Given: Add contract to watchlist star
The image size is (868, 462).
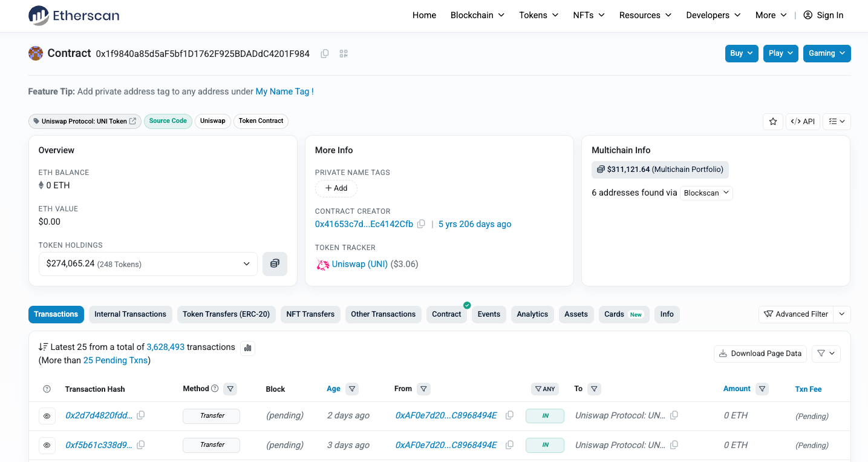Looking at the screenshot, I should point(773,122).
